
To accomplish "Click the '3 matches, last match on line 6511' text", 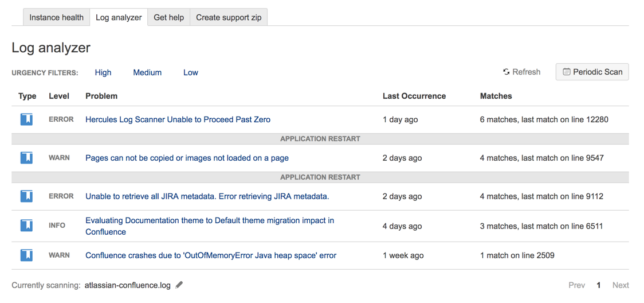I will point(541,226).
